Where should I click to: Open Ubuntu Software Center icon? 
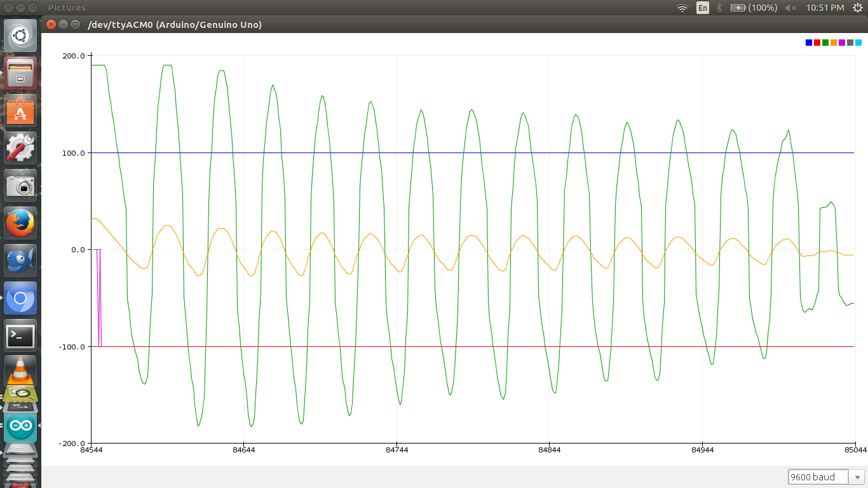click(20, 111)
